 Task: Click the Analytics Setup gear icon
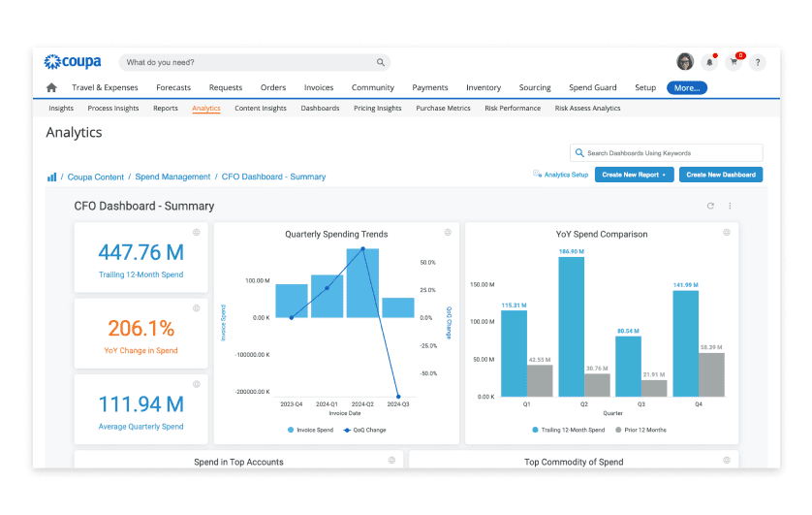(x=537, y=174)
